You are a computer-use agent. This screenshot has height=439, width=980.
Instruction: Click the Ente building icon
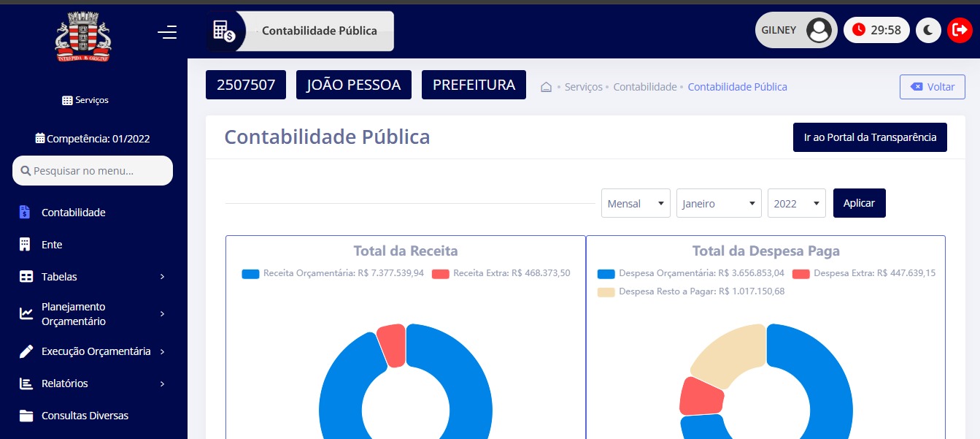[x=25, y=245]
